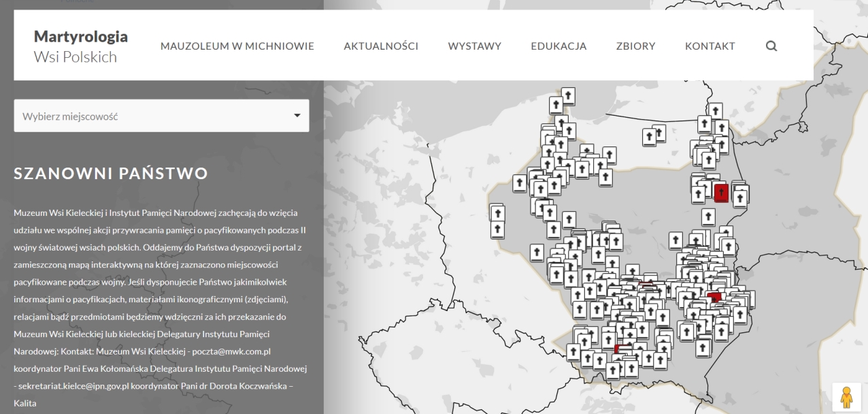Open Mauzoleum w Michniowie menu
The height and width of the screenshot is (414, 868).
[237, 46]
